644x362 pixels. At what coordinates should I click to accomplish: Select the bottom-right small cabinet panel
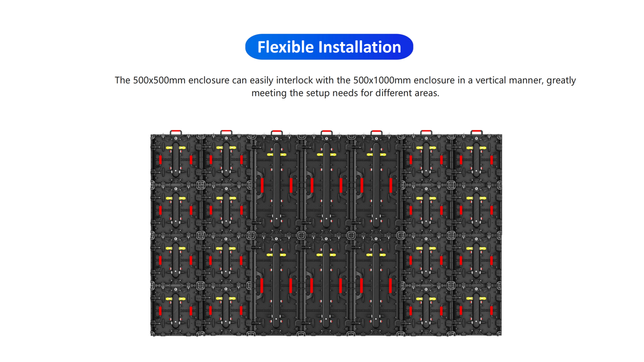pyautogui.click(x=476, y=311)
